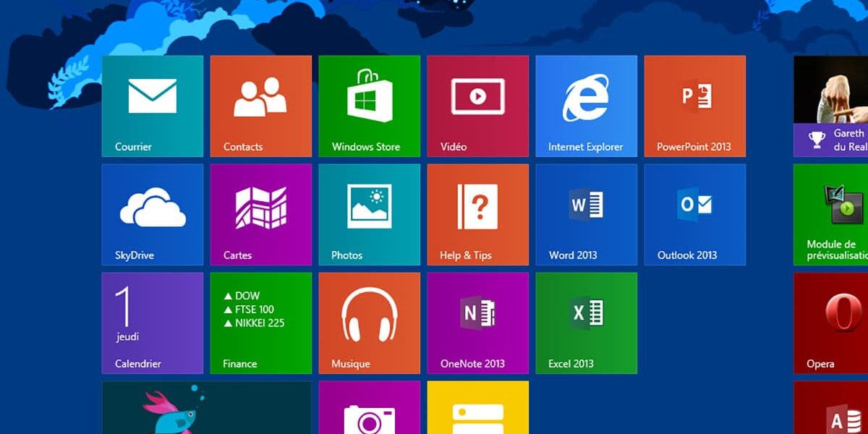Open the Musique headphones tile

pyautogui.click(x=369, y=323)
